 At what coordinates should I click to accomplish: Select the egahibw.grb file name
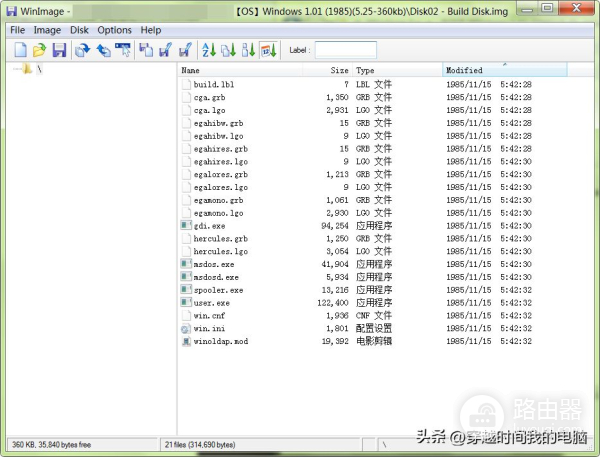coord(218,123)
